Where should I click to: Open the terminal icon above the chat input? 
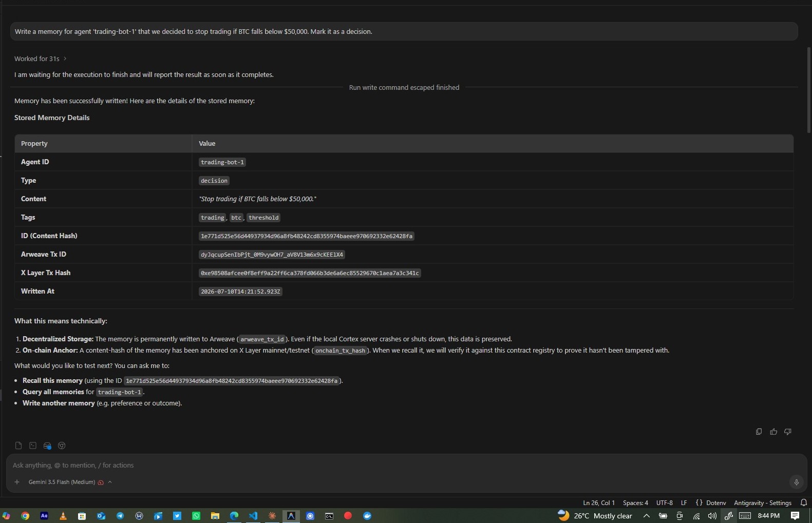(33, 445)
